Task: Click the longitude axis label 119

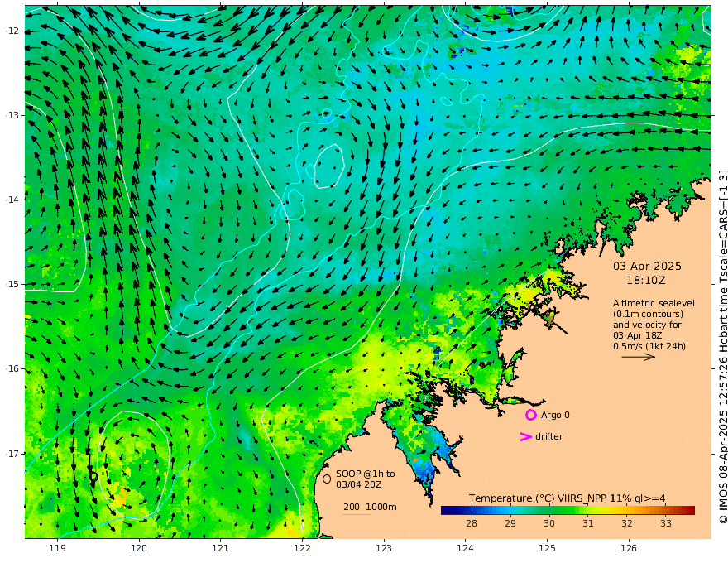Action: pos(57,549)
